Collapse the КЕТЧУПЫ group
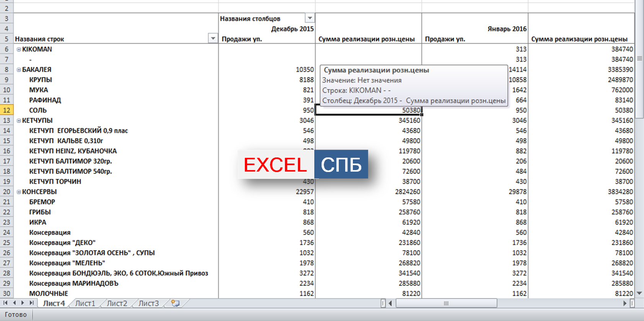Viewport: 644px width, 321px height. (x=19, y=121)
